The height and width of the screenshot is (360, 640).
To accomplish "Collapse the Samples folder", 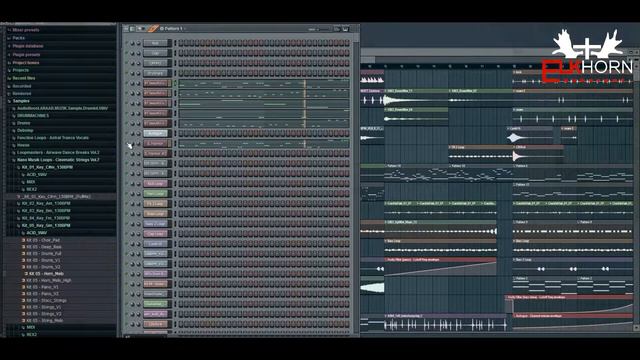I will pos(9,101).
